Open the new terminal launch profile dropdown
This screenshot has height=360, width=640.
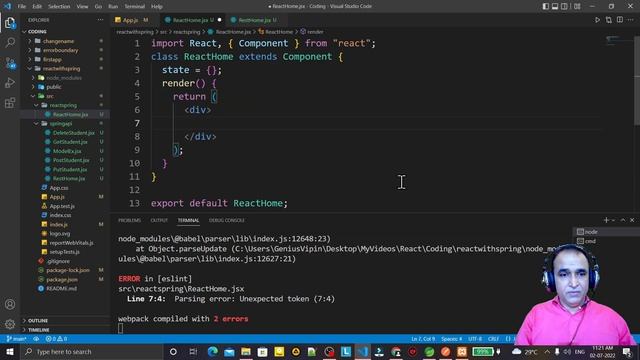coord(613,220)
